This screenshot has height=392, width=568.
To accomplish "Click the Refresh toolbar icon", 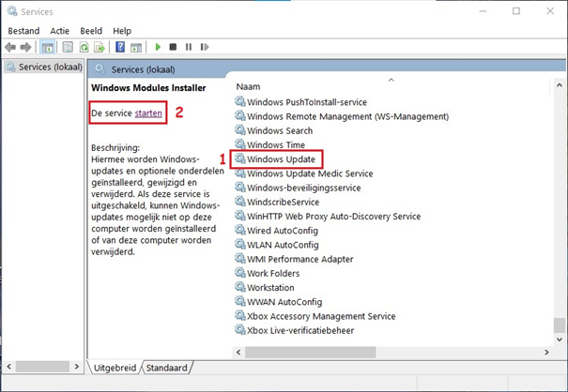I will (x=84, y=47).
